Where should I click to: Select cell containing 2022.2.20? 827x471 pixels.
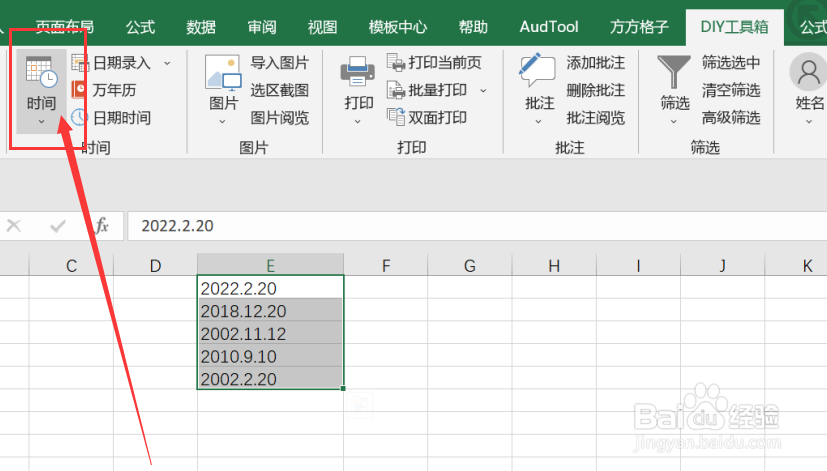tap(270, 287)
